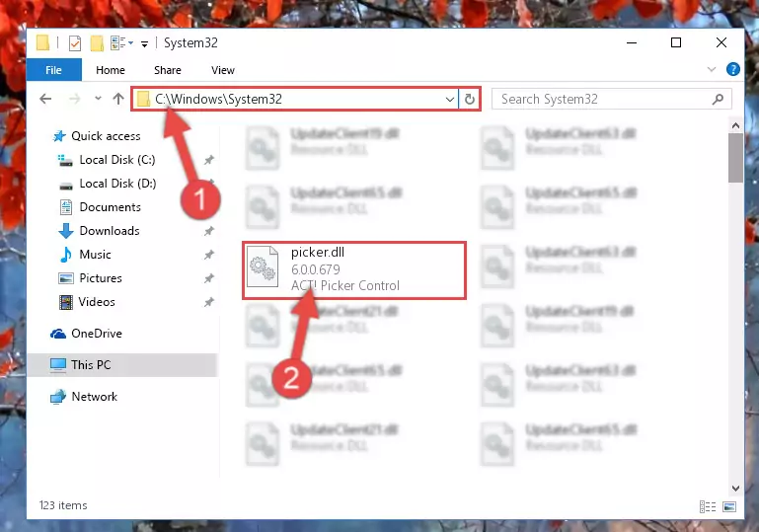Select OneDrive in navigation pane
This screenshot has width=759, height=532.
pyautogui.click(x=97, y=334)
